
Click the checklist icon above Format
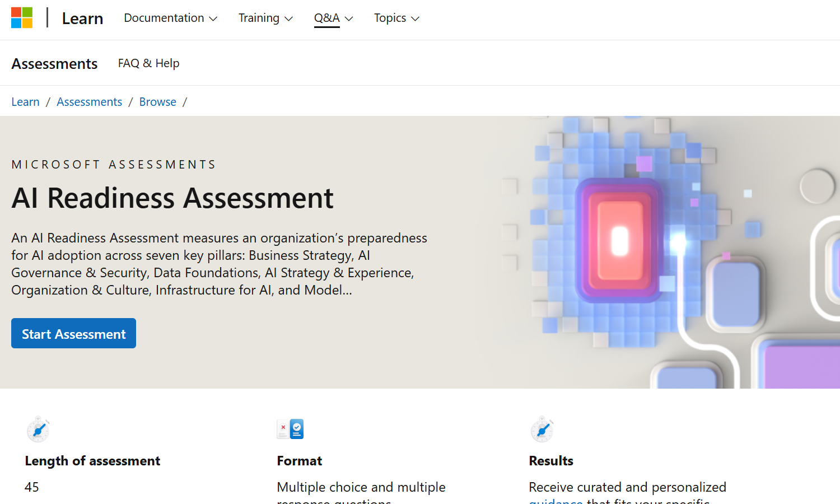[290, 430]
